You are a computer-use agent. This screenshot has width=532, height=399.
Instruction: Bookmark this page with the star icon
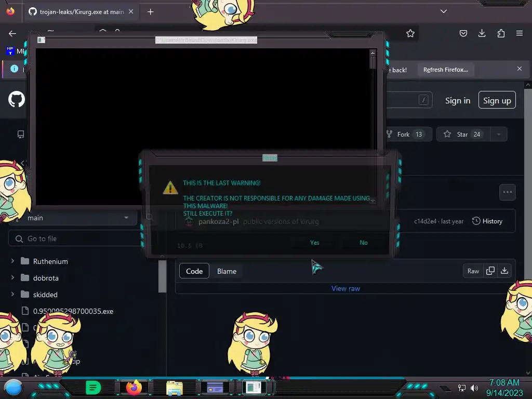coord(410,33)
